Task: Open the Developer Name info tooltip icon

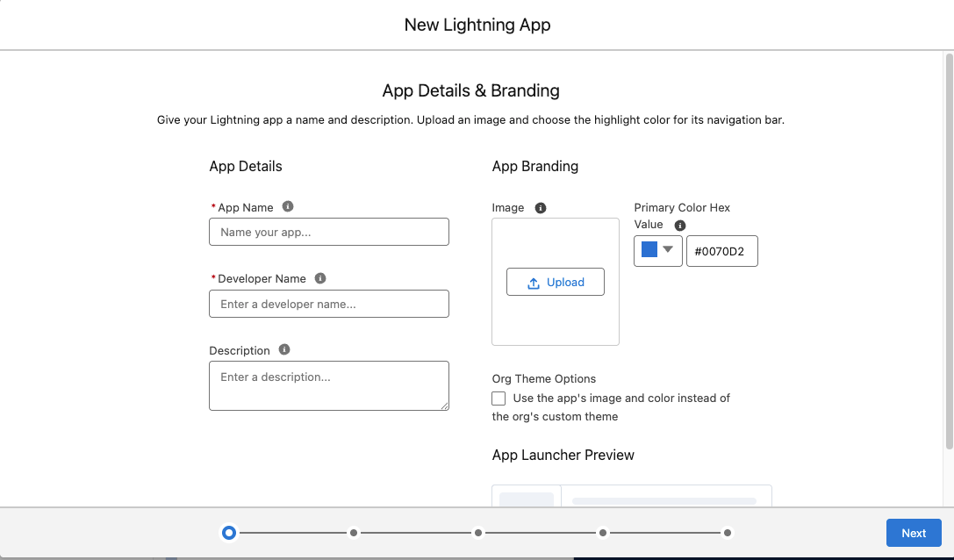Action: point(319,277)
